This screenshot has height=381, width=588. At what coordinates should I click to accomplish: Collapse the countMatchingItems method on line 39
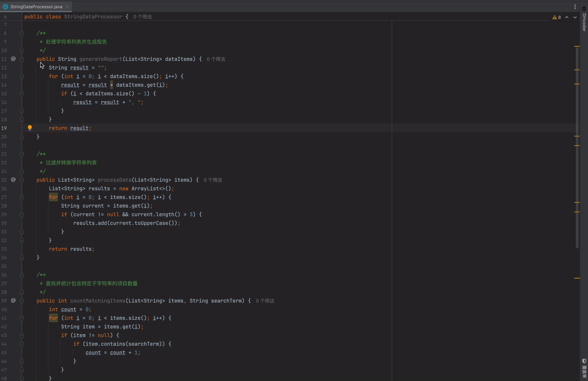(22, 301)
